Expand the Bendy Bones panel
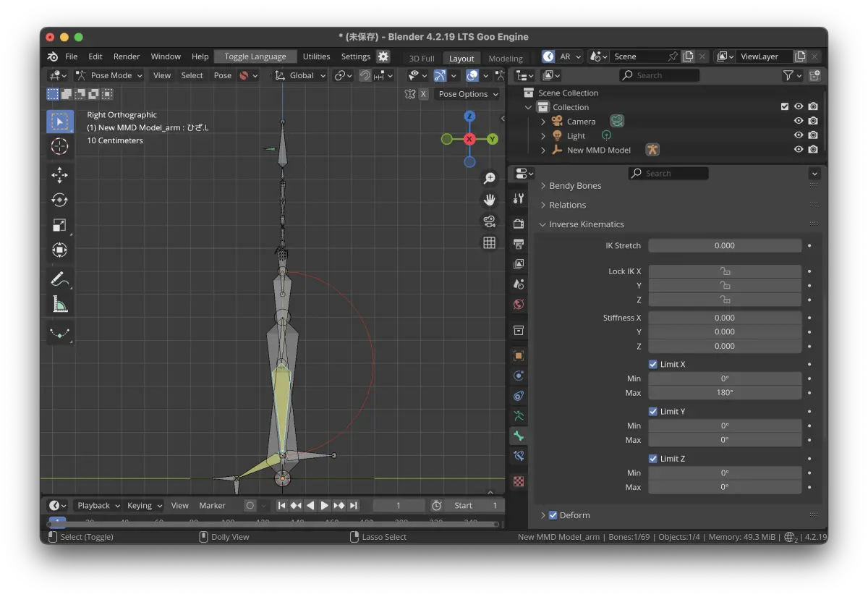 coord(575,186)
